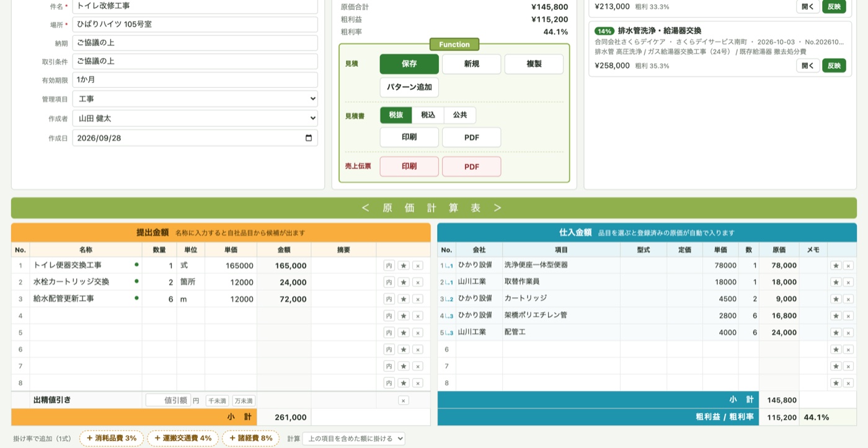Click the 有効期限 input field
The height and width of the screenshot is (448, 868).
[195, 80]
